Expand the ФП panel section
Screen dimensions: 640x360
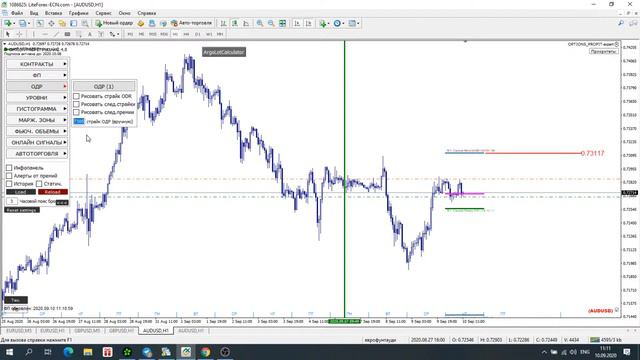point(37,75)
